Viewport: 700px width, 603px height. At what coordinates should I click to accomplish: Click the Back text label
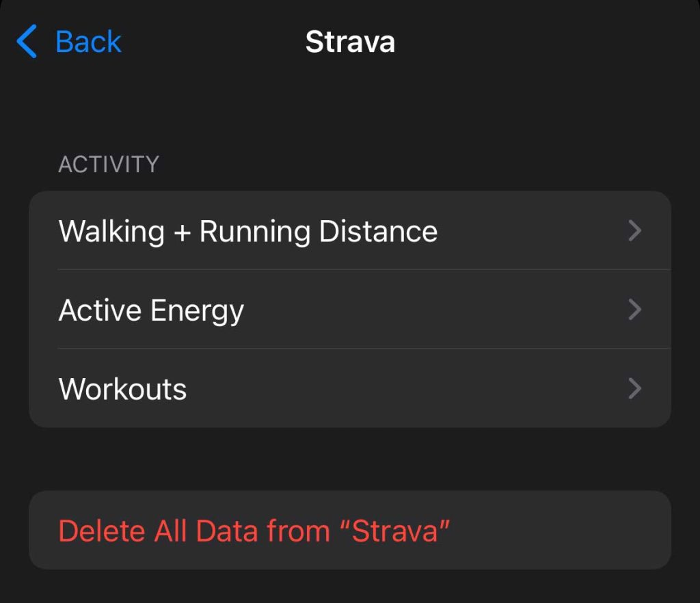87,42
